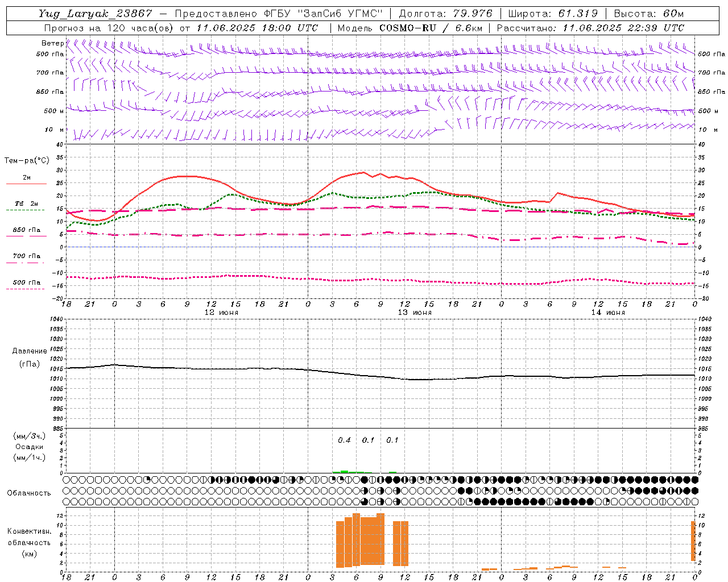
Task: Click the Прогноз на 120 часа(ов) text
Action: pyautogui.click(x=110, y=28)
